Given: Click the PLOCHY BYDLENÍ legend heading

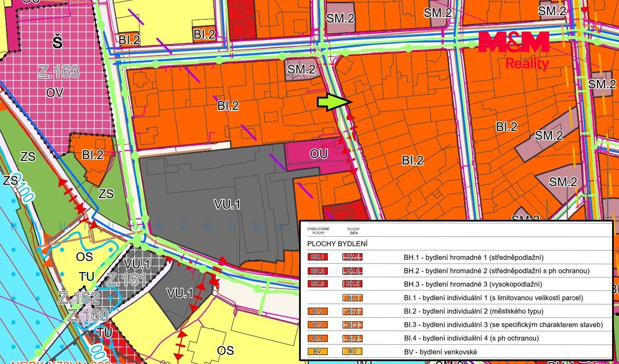Looking at the screenshot, I should (337, 244).
